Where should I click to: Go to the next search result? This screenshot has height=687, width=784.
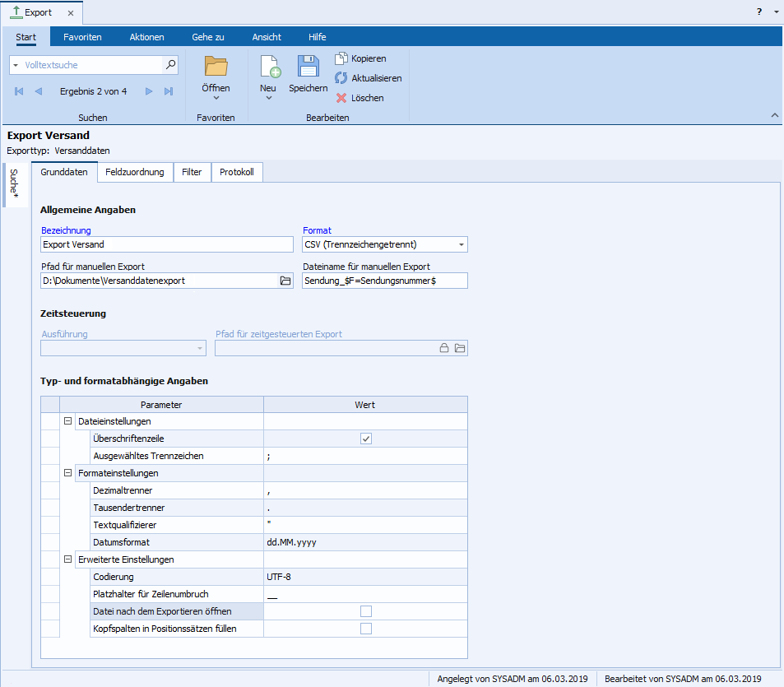[149, 91]
